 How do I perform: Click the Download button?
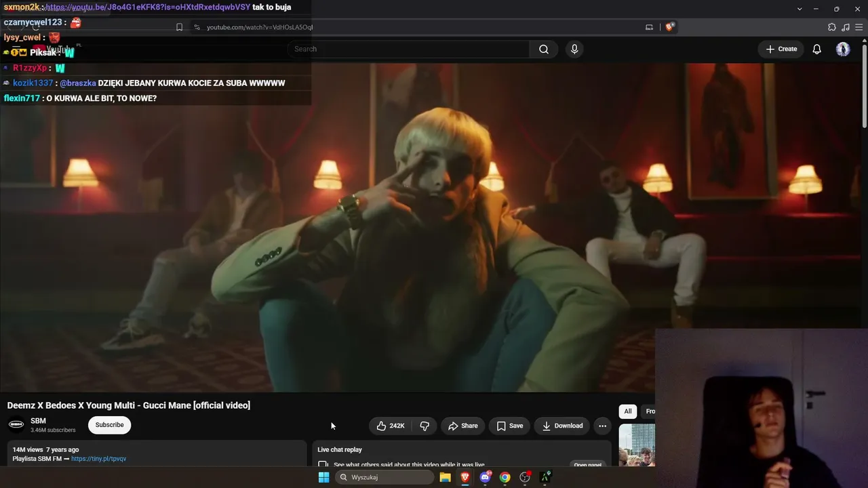562,426
